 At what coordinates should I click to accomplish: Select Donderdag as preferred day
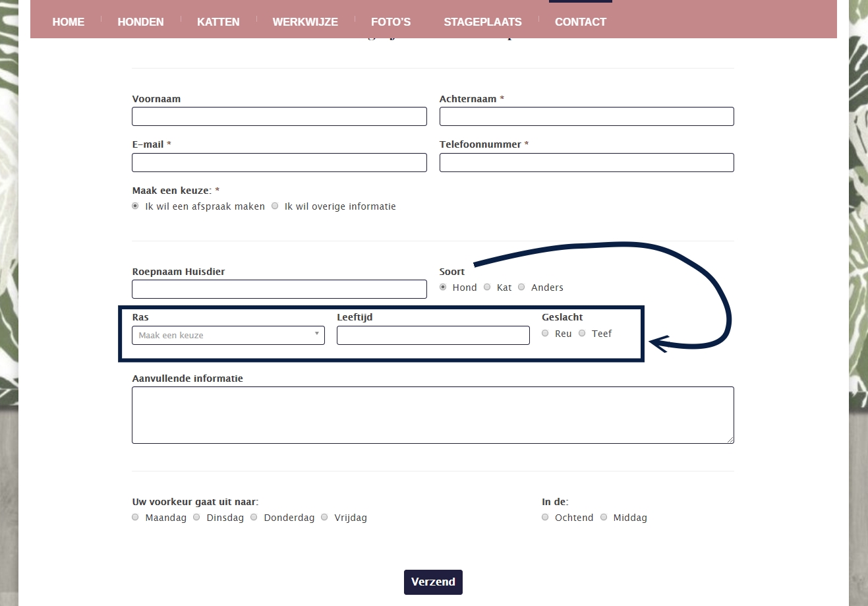point(254,518)
